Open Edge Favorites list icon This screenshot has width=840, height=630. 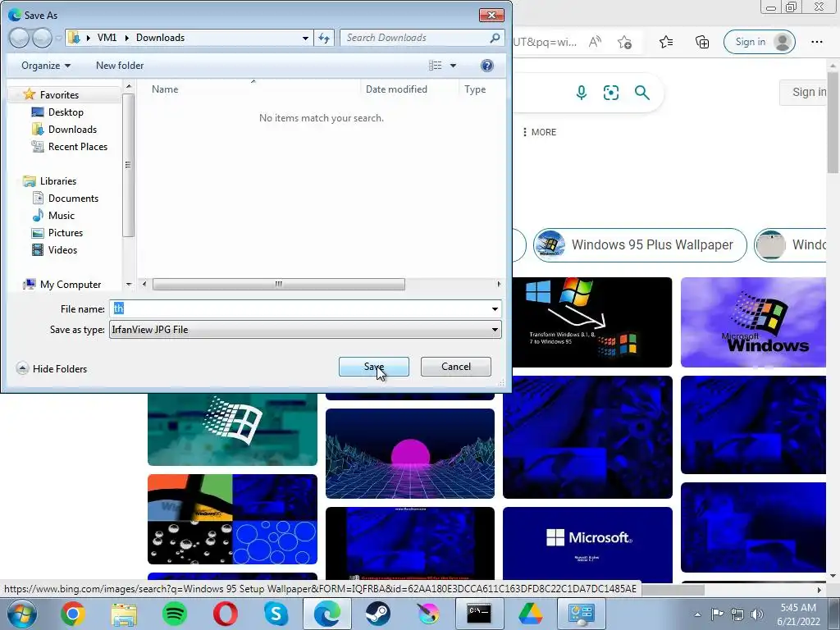coord(666,42)
